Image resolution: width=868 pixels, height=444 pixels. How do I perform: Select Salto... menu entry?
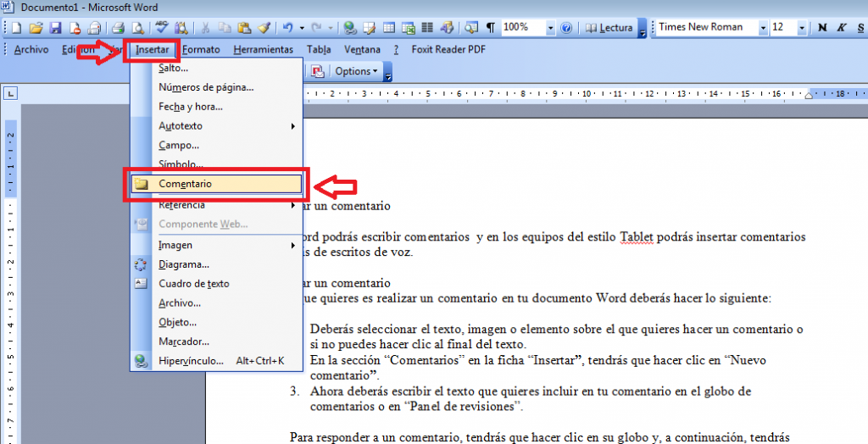click(217, 68)
